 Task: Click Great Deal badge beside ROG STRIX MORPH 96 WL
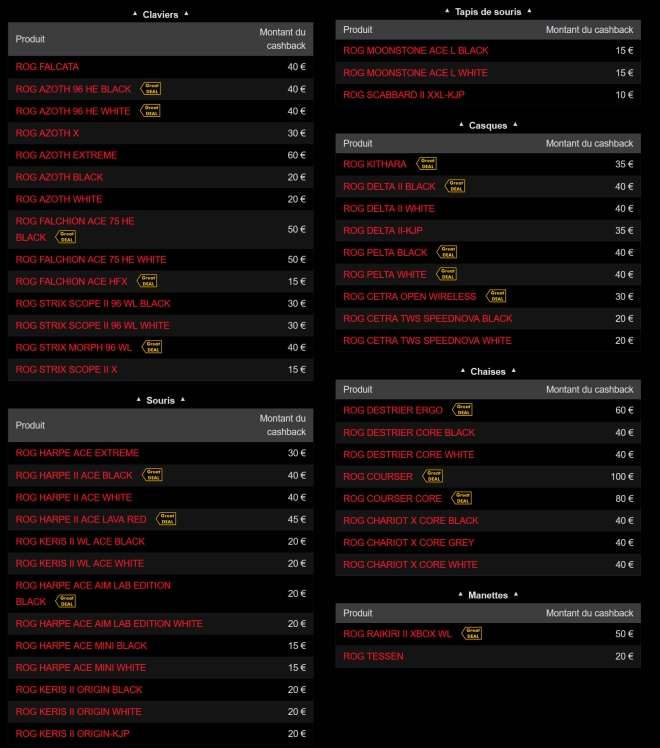pos(152,347)
